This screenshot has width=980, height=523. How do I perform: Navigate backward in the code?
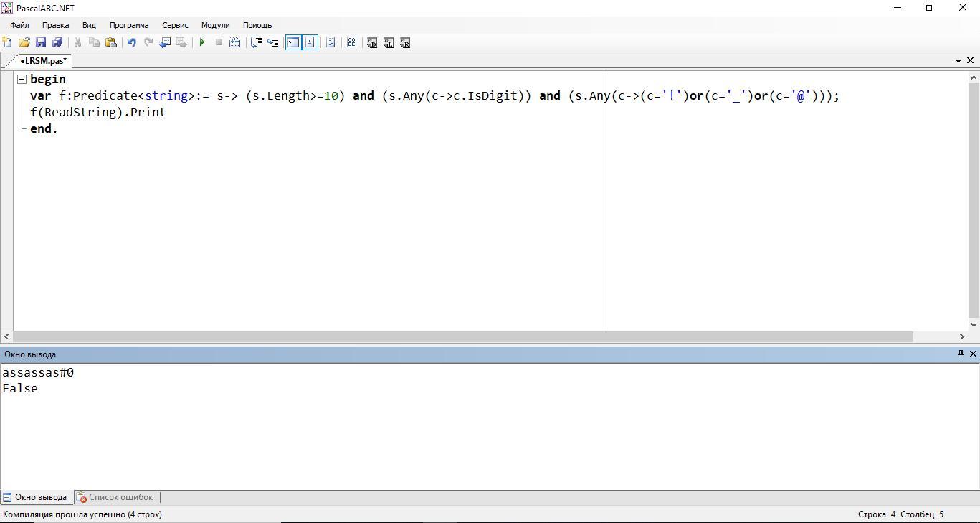pyautogui.click(x=165, y=43)
